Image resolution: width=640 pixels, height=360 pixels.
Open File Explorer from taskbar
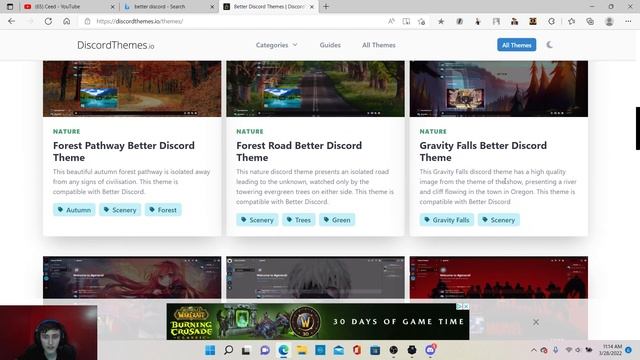tap(302, 350)
